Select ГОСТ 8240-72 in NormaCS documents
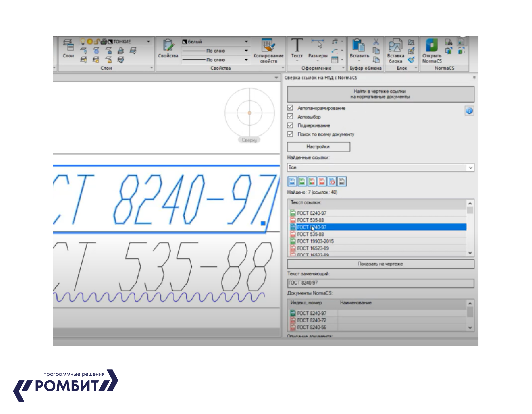532x414 pixels. (x=311, y=320)
